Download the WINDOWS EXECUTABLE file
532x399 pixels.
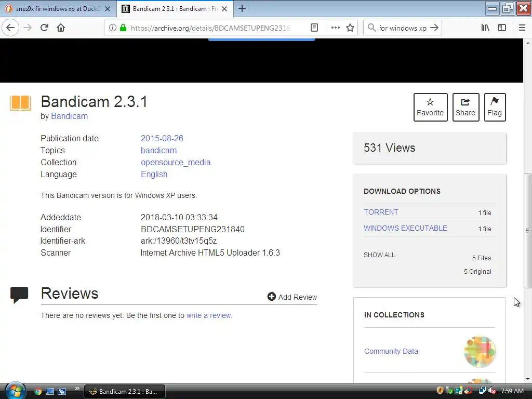[x=405, y=228]
